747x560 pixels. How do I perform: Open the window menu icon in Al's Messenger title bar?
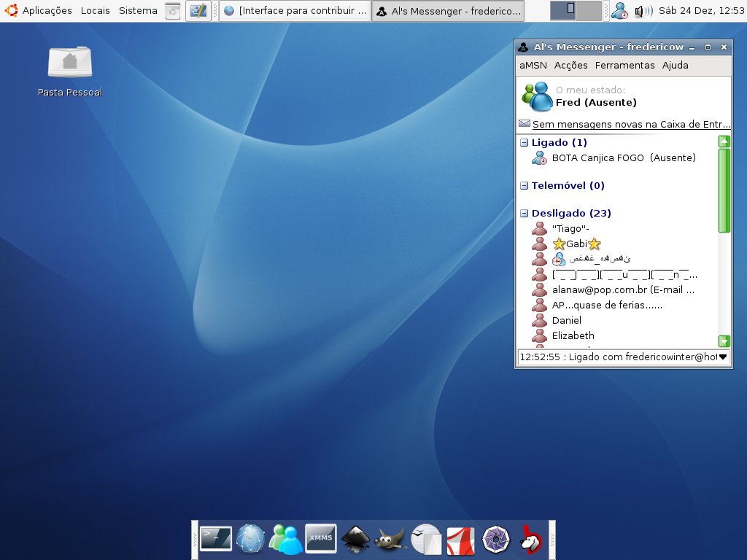point(523,47)
